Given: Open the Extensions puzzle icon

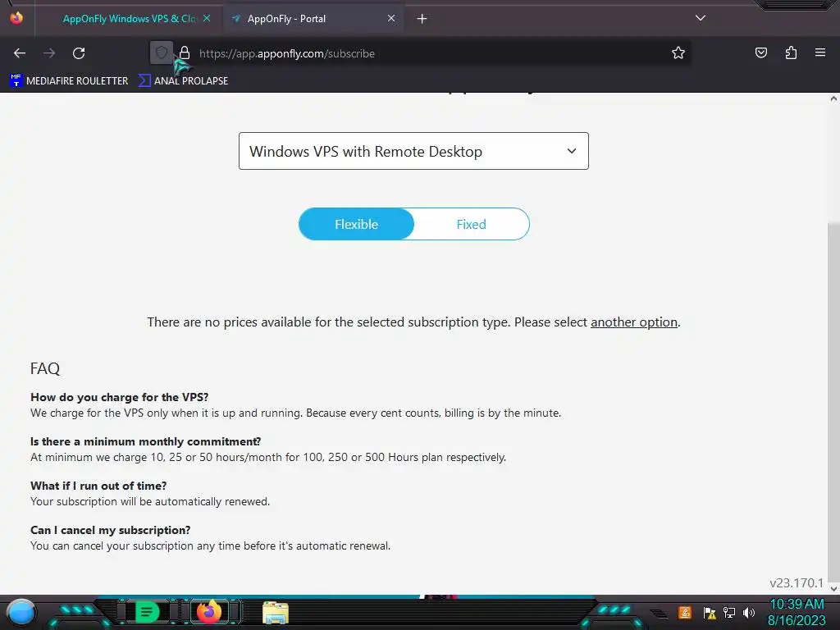Looking at the screenshot, I should 791,52.
